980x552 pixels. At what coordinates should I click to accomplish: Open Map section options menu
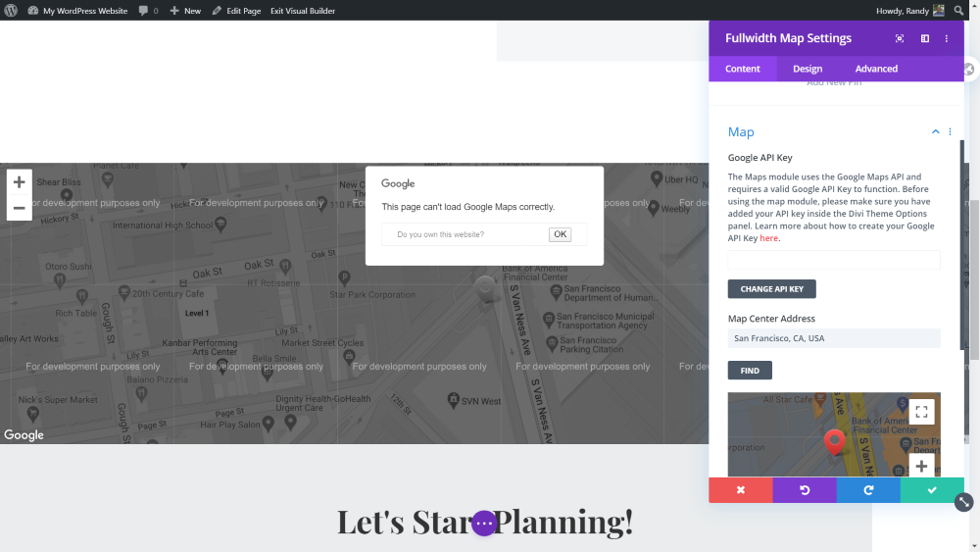(950, 131)
